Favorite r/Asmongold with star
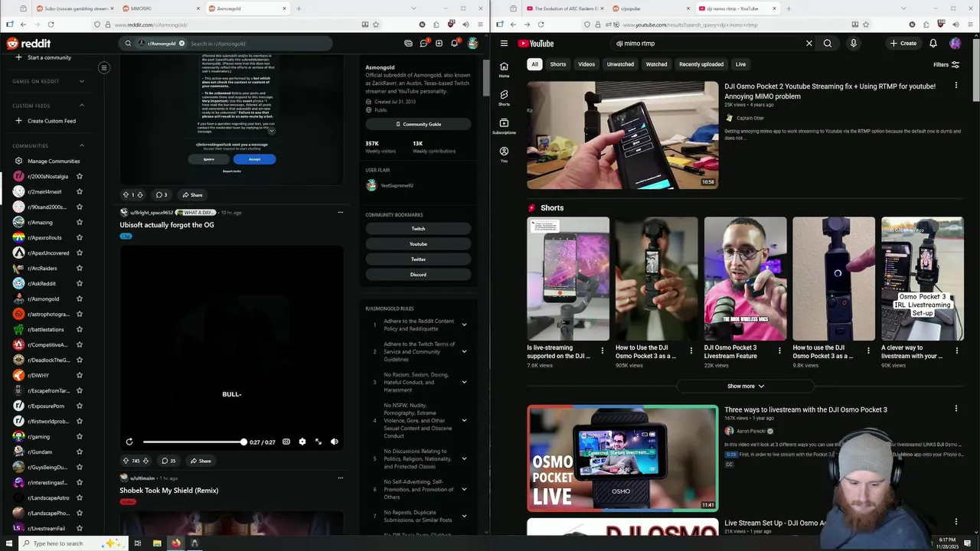Viewport: 980px width, 551px height. (80, 298)
